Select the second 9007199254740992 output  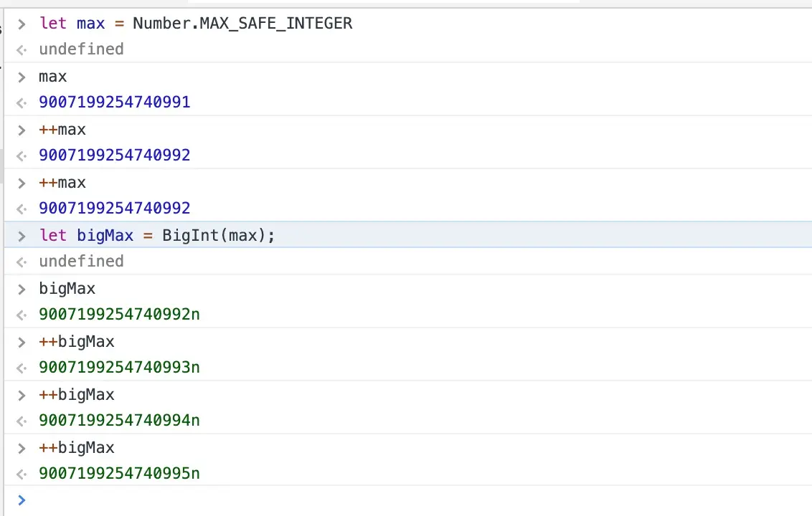(115, 208)
